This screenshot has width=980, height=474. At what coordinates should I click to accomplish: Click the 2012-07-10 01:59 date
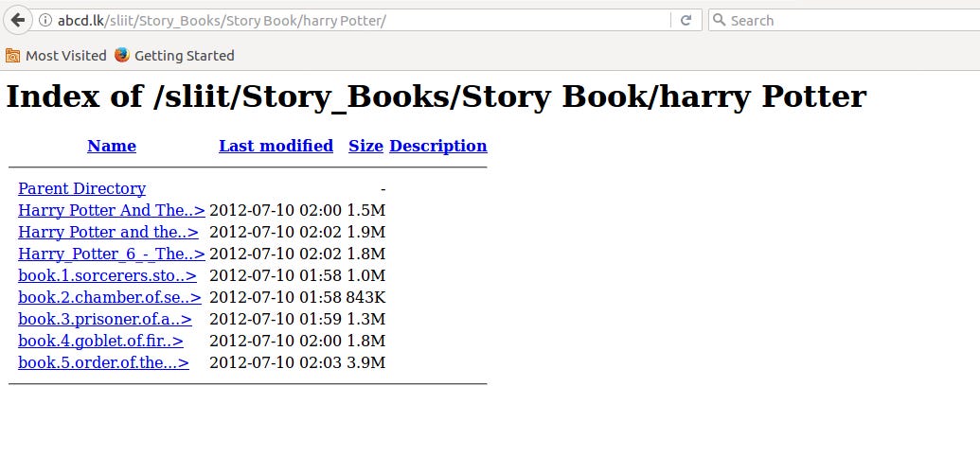[276, 319]
